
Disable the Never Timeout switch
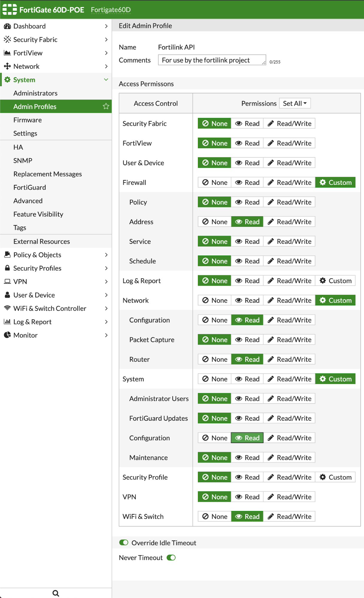point(171,558)
